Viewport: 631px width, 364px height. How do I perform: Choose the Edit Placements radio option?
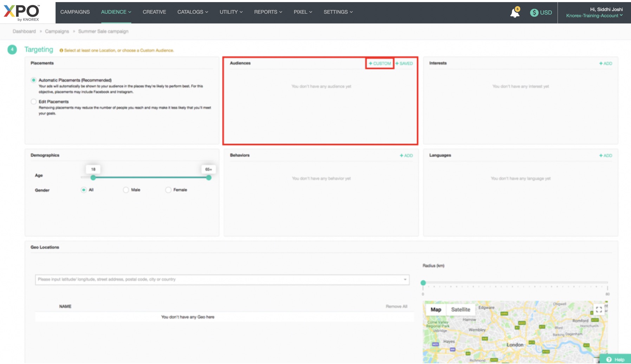(x=34, y=102)
